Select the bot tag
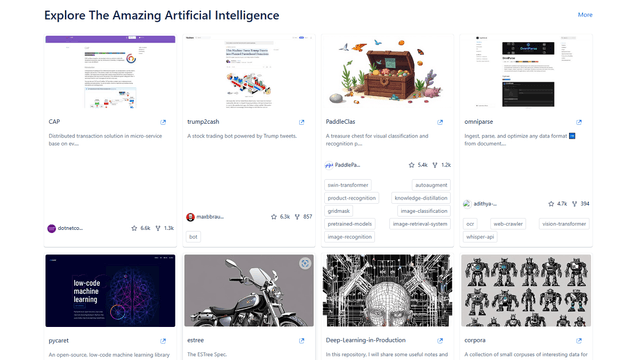This screenshot has width=640, height=360. point(193,237)
